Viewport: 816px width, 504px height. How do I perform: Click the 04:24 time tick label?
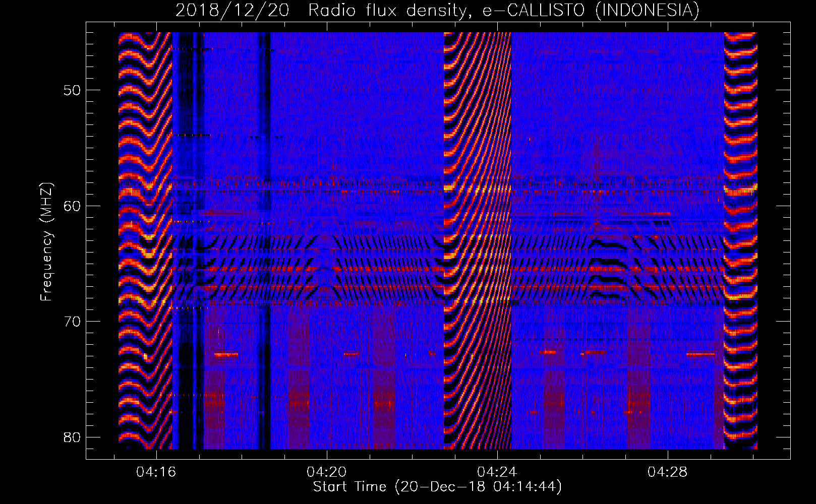tap(497, 472)
